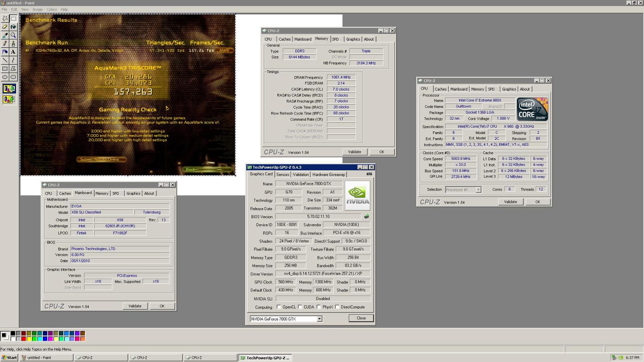Switch to TechPowerUp GPU-Z taskbar button

(265, 358)
